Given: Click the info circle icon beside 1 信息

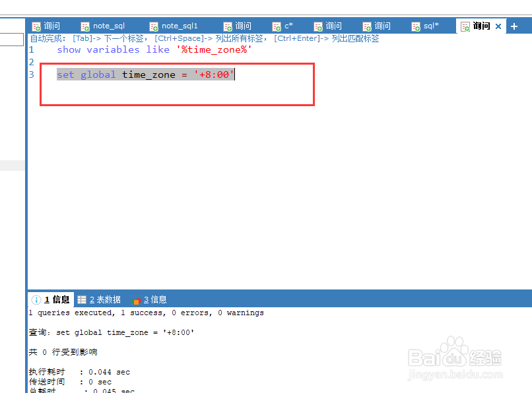Looking at the screenshot, I should pos(36,299).
